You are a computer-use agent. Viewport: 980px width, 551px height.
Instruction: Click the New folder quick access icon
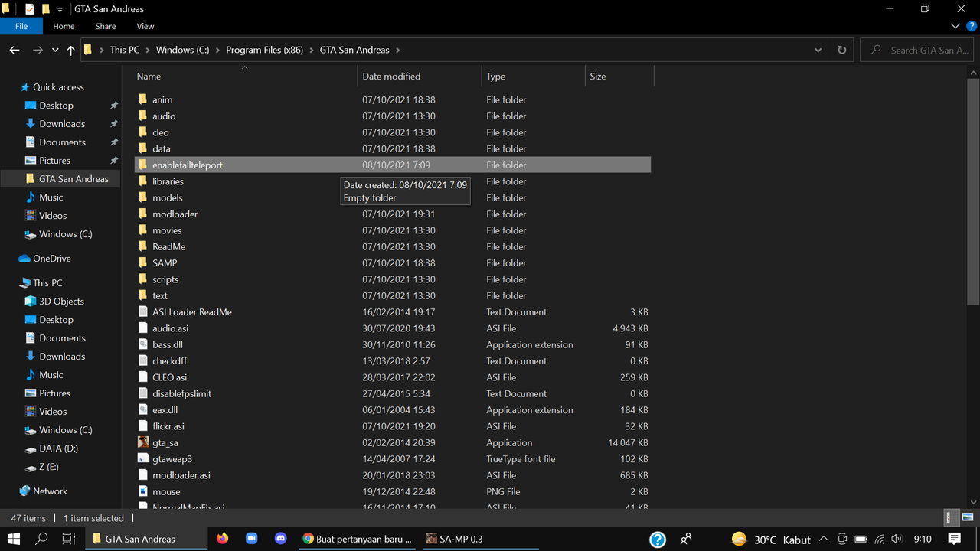coord(45,9)
